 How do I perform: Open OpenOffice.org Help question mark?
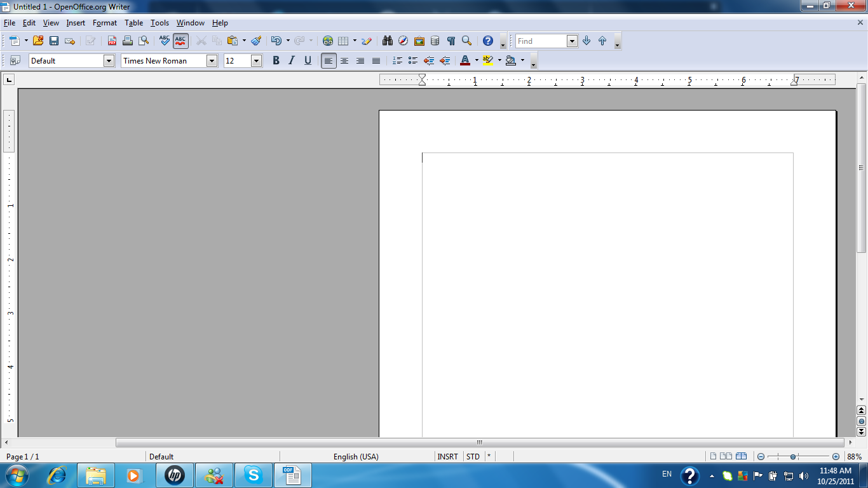pos(487,41)
